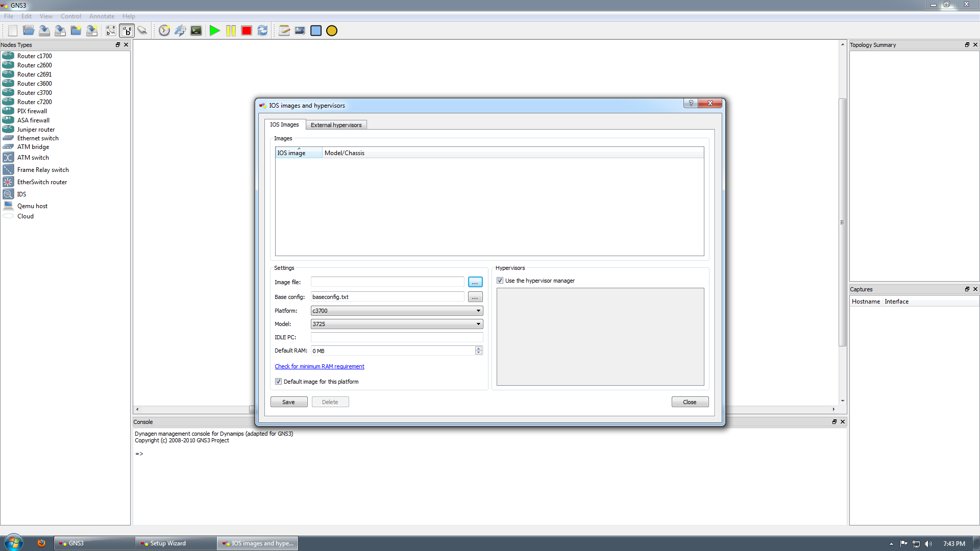Open the File menu
The width and height of the screenshot is (980, 551).
(9, 16)
